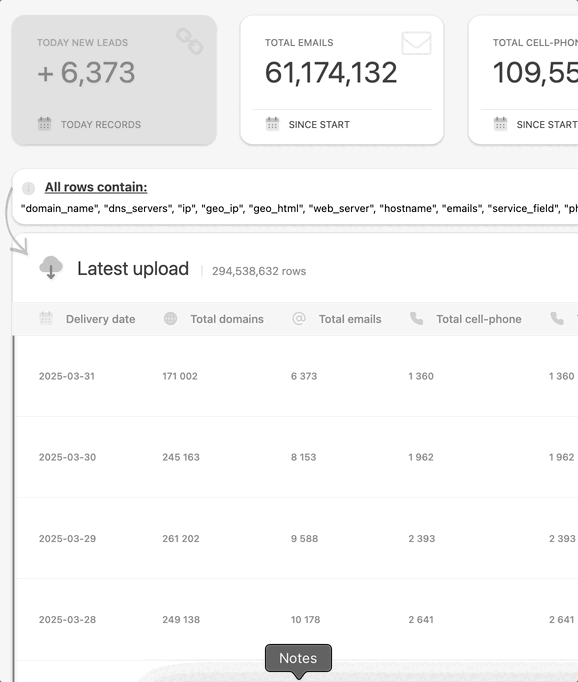Click the cloud download icon by Latest upload
Image resolution: width=578 pixels, height=682 pixels.
[x=51, y=267]
